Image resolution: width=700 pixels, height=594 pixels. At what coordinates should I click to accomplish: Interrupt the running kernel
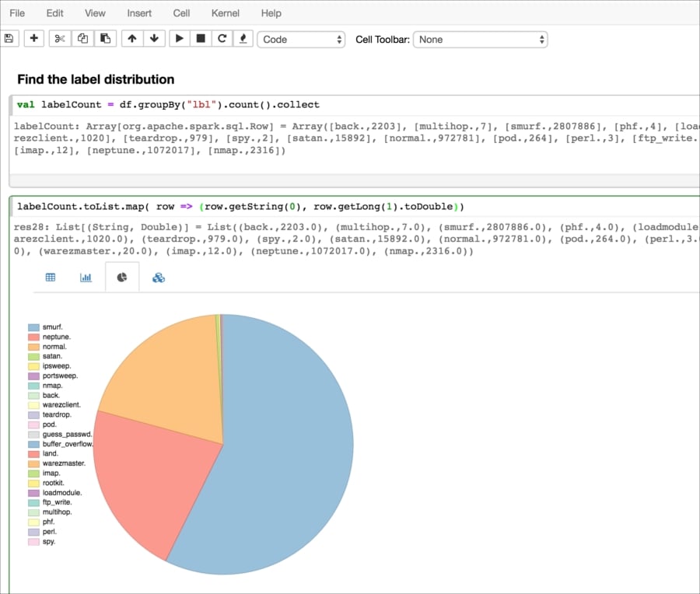click(201, 38)
